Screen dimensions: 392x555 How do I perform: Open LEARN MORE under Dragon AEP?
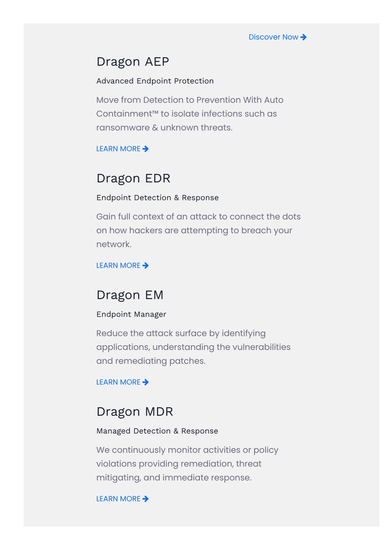pyautogui.click(x=122, y=149)
